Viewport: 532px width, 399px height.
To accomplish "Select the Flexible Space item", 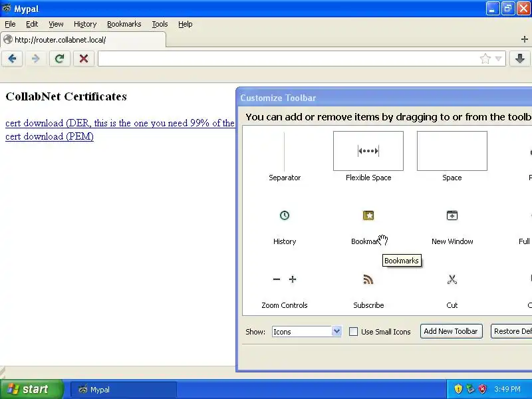I will click(x=368, y=151).
